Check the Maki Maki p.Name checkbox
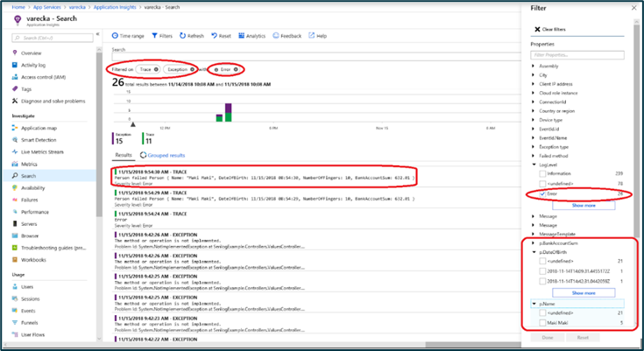The height and width of the screenshot is (351, 644). pos(542,324)
